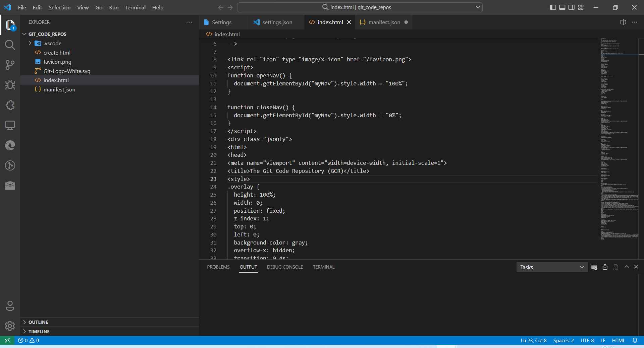
Task: Toggle the bottom Panel visibility
Action: click(562, 7)
